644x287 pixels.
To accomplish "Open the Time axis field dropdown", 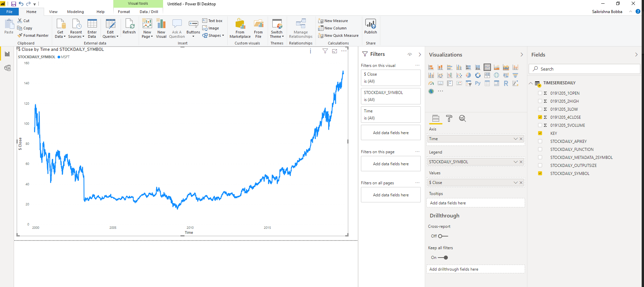I will pyautogui.click(x=515, y=139).
